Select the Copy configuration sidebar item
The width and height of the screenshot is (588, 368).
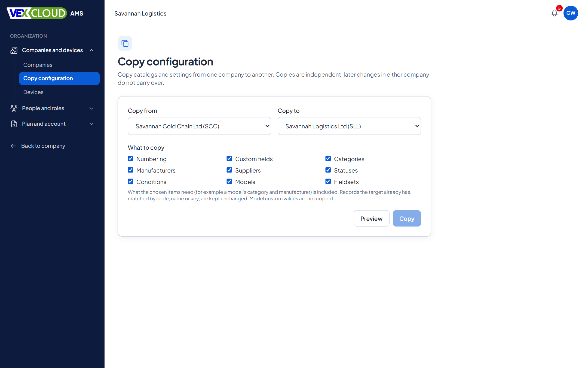pyautogui.click(x=59, y=79)
